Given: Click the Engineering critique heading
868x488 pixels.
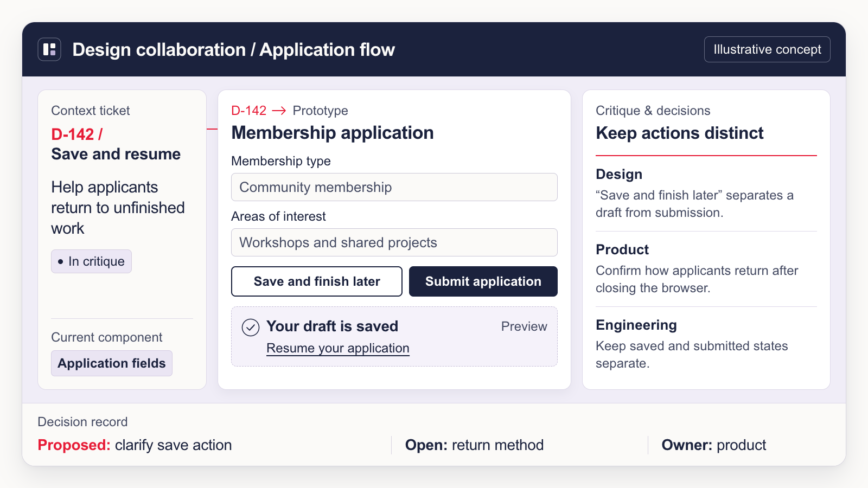Looking at the screenshot, I should point(636,325).
